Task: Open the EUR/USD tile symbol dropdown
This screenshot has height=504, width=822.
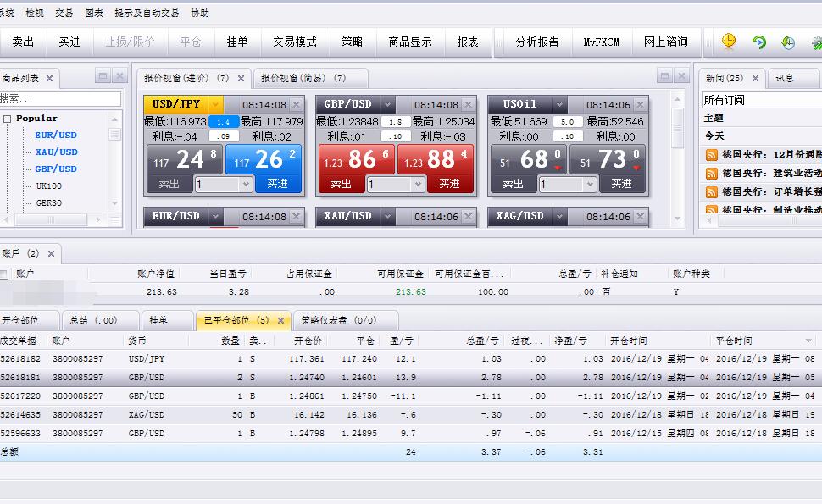Action: (x=215, y=216)
